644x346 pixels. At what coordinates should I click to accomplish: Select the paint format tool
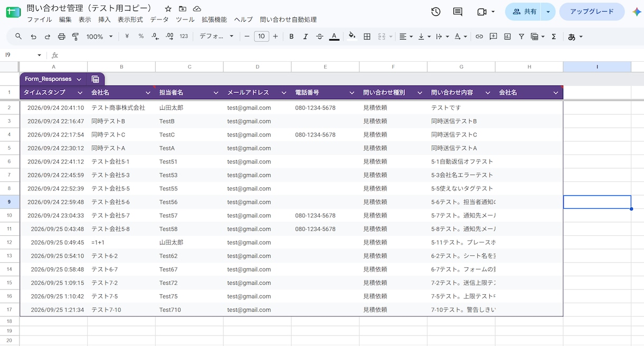point(75,36)
